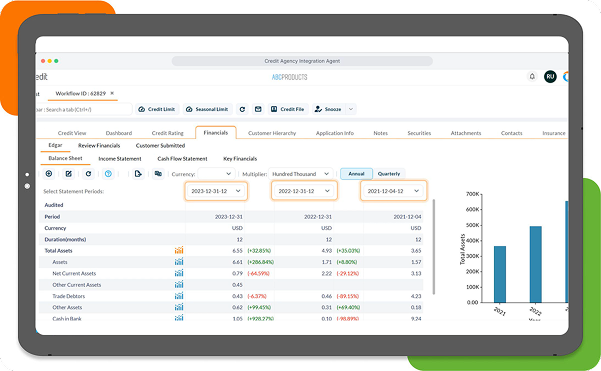Open the Contacts tab
This screenshot has width=601, height=371.
click(x=511, y=133)
